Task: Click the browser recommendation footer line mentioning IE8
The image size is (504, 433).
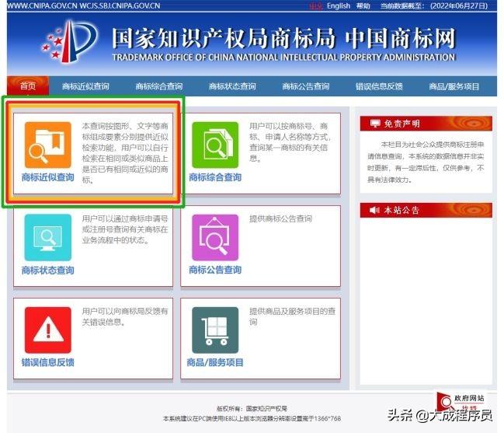Action: tap(252, 418)
